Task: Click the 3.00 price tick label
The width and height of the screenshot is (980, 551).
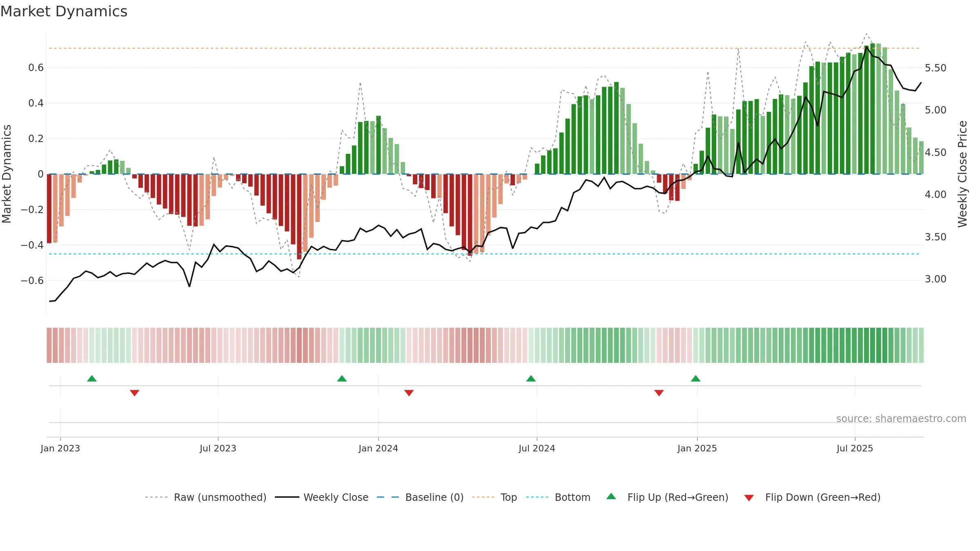Action: 935,279
